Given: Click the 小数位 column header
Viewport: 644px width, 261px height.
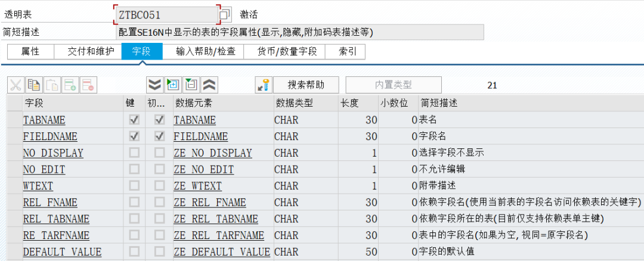Looking at the screenshot, I should coord(398,103).
